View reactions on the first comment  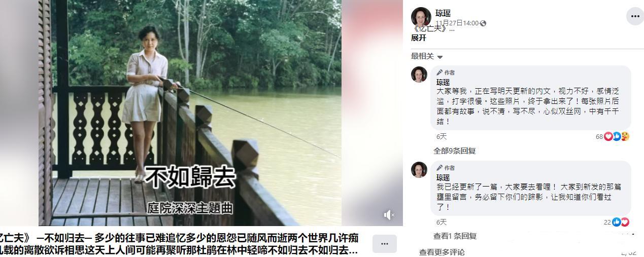(613, 136)
